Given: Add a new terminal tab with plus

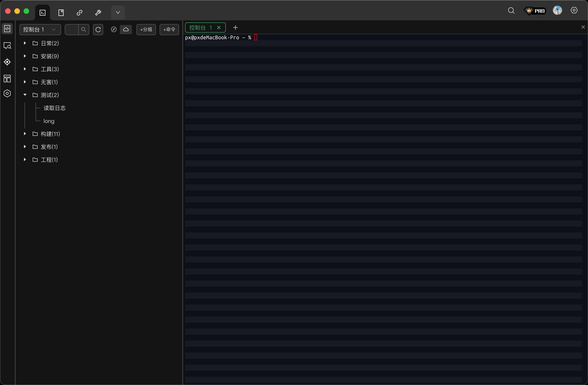Looking at the screenshot, I should (235, 28).
